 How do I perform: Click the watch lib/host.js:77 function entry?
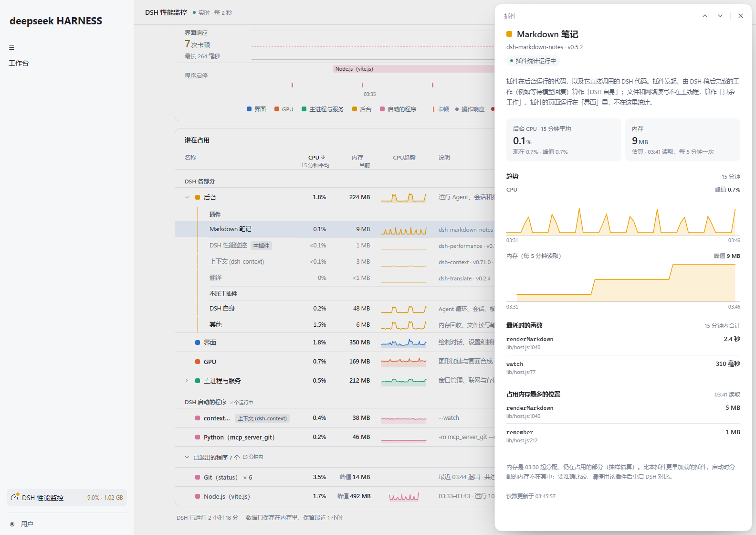[x=623, y=368]
